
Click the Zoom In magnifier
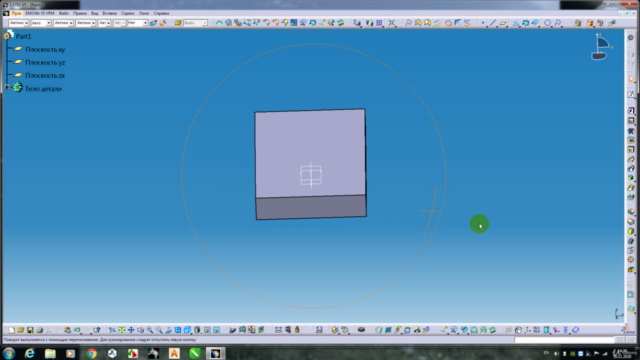(x=150, y=330)
